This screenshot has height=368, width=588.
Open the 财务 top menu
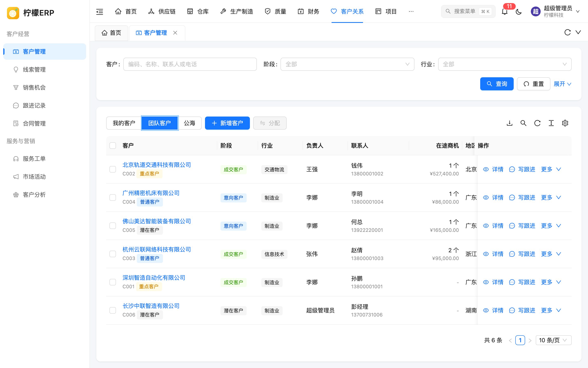click(x=308, y=11)
